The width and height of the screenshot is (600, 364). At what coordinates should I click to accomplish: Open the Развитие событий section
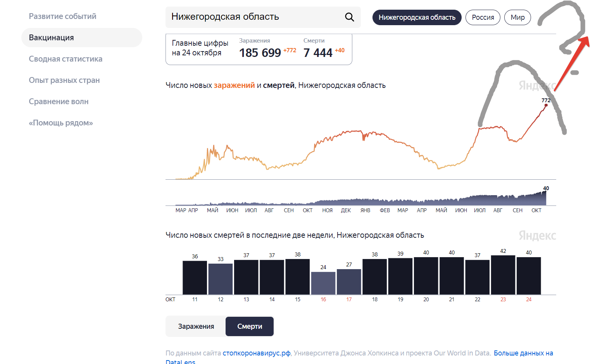point(62,16)
